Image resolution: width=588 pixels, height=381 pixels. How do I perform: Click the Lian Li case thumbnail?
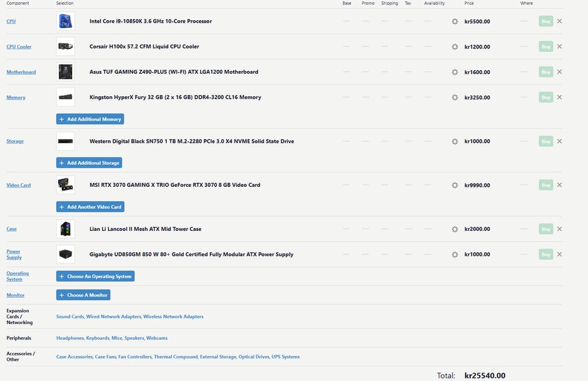point(66,228)
